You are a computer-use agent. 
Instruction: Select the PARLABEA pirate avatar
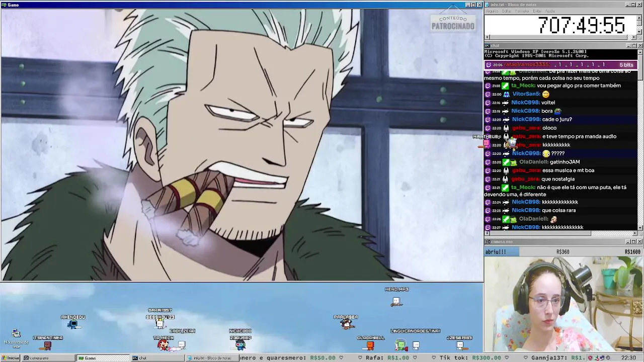pyautogui.click(x=346, y=324)
